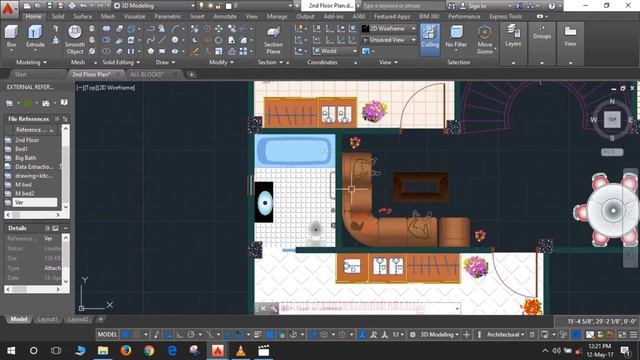Viewport: 640px width, 360px height.
Task: Expand the Modify panel arrow
Action: coord(232,62)
